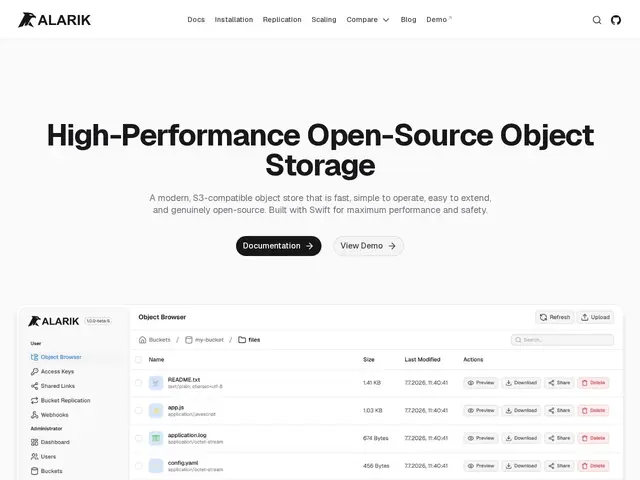Open the Scaling nav item

point(324,20)
